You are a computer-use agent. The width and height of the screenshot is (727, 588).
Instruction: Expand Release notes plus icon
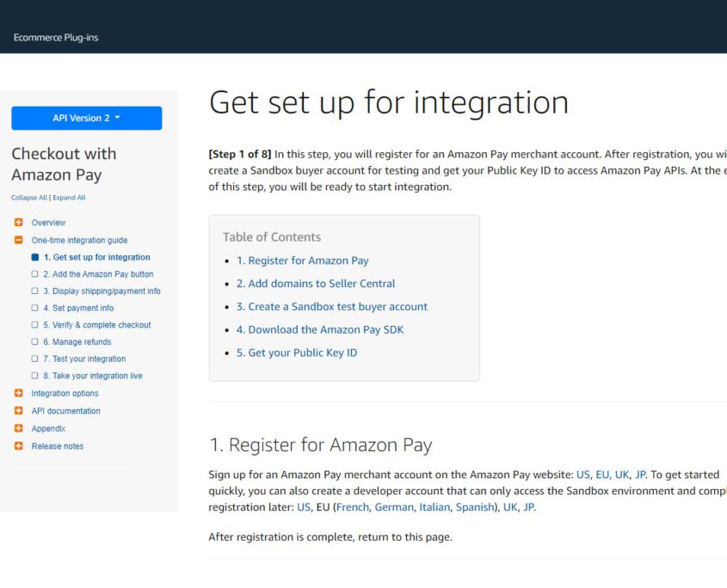(x=18, y=446)
